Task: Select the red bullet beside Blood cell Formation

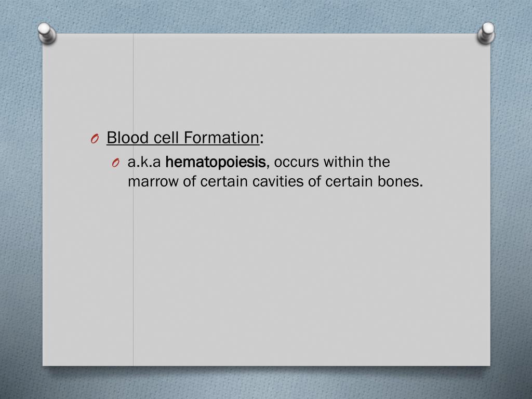Action: point(95,138)
